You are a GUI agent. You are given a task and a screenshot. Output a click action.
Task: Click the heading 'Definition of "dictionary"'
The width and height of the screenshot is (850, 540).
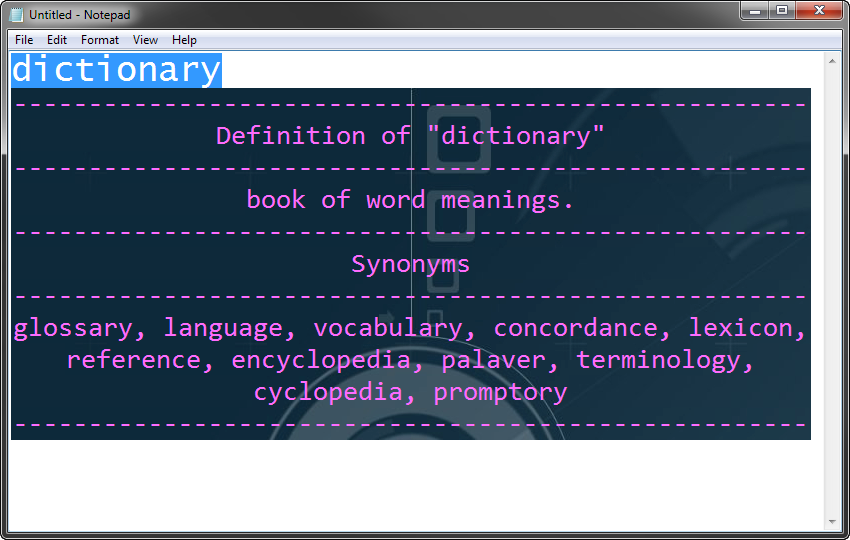pyautogui.click(x=410, y=136)
